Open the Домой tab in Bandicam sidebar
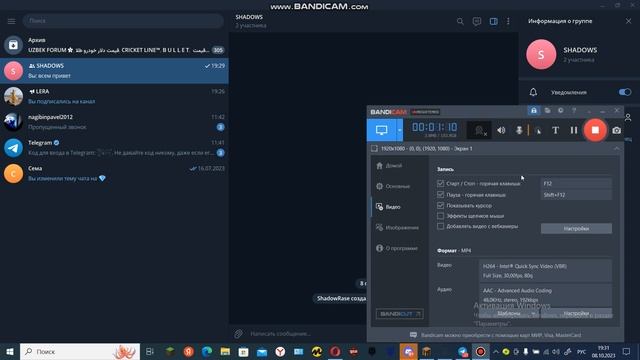Viewport: 640px width, 360px height. coord(389,166)
